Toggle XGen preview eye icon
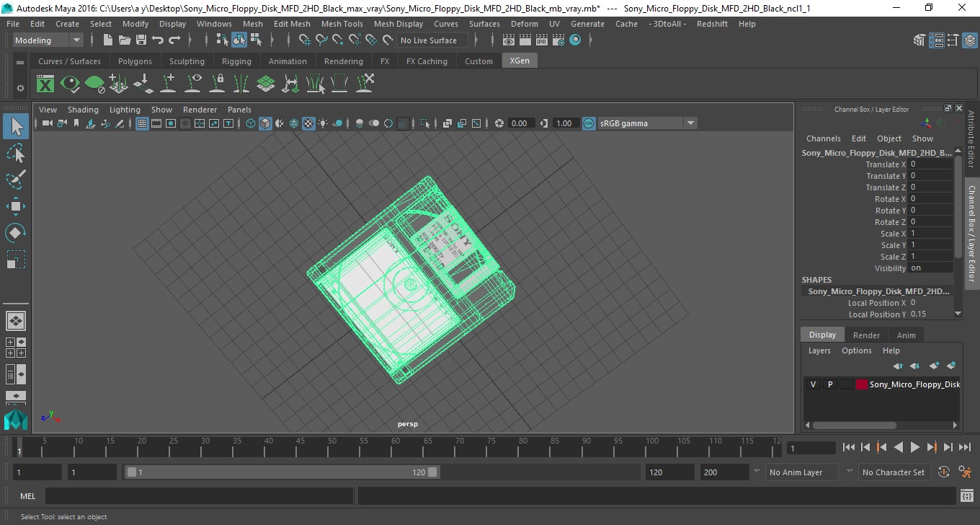 point(70,84)
